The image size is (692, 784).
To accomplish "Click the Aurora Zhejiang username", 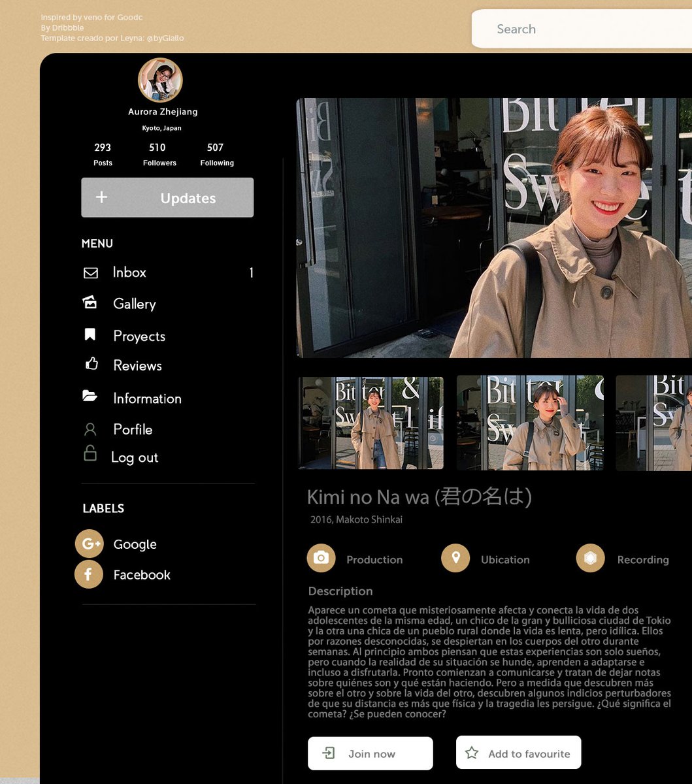I will (x=163, y=112).
